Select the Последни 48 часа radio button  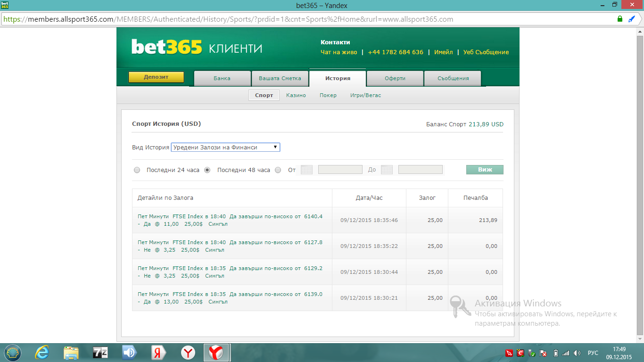click(207, 170)
